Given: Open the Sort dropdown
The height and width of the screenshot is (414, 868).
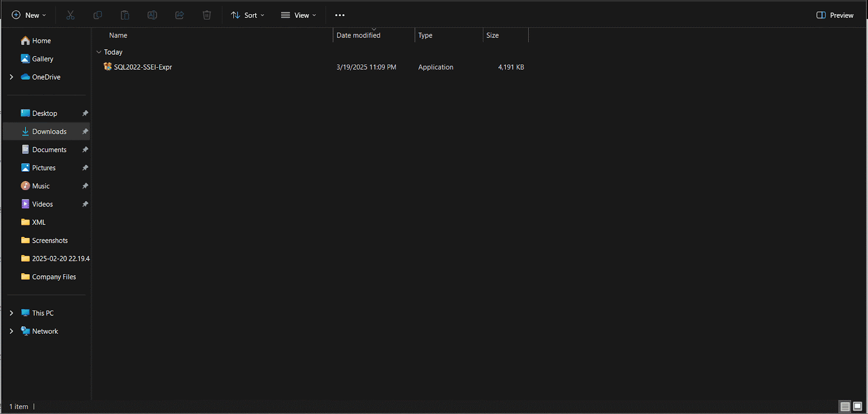Looking at the screenshot, I should (247, 15).
